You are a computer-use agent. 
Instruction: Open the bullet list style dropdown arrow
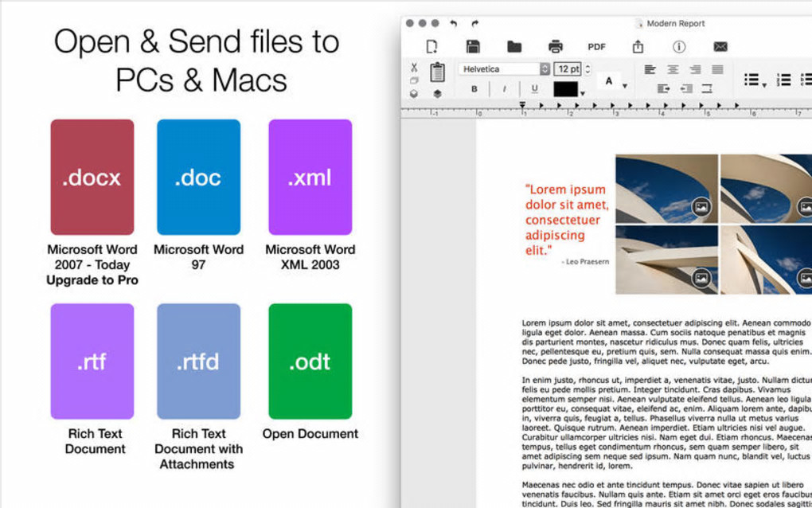click(764, 85)
